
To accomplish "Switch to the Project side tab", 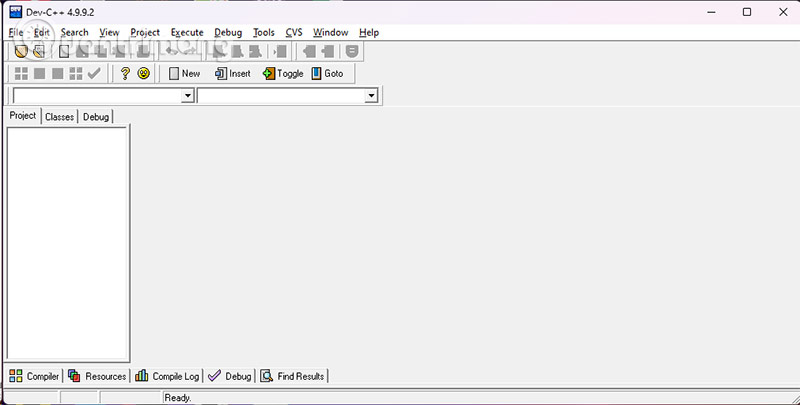I will [23, 116].
